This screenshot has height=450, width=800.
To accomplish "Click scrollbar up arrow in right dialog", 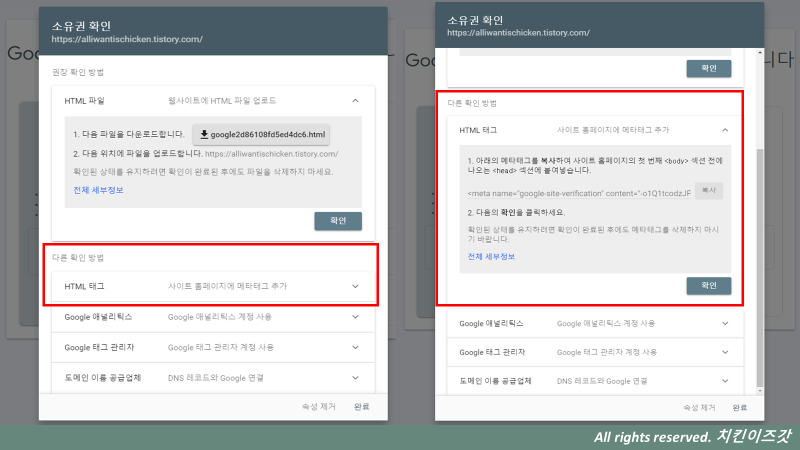I will (760, 53).
